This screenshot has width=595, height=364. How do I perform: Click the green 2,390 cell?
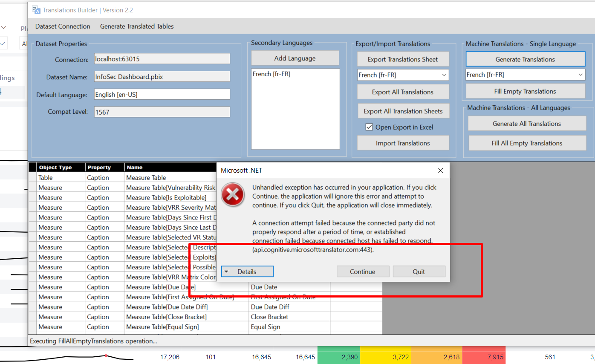pyautogui.click(x=339, y=357)
